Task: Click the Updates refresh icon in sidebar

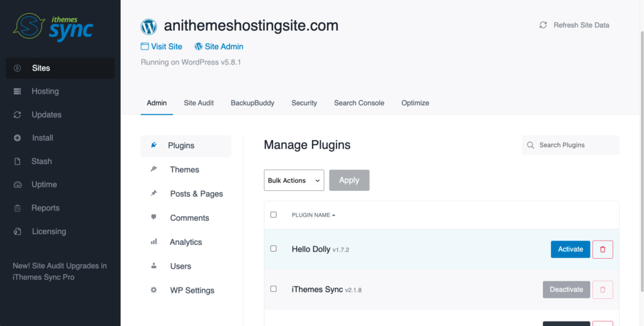Action: click(18, 115)
